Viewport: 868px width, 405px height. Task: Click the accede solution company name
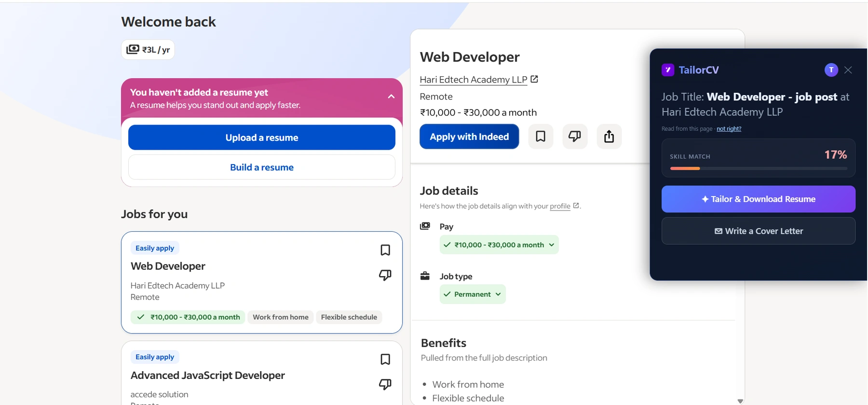(x=159, y=394)
